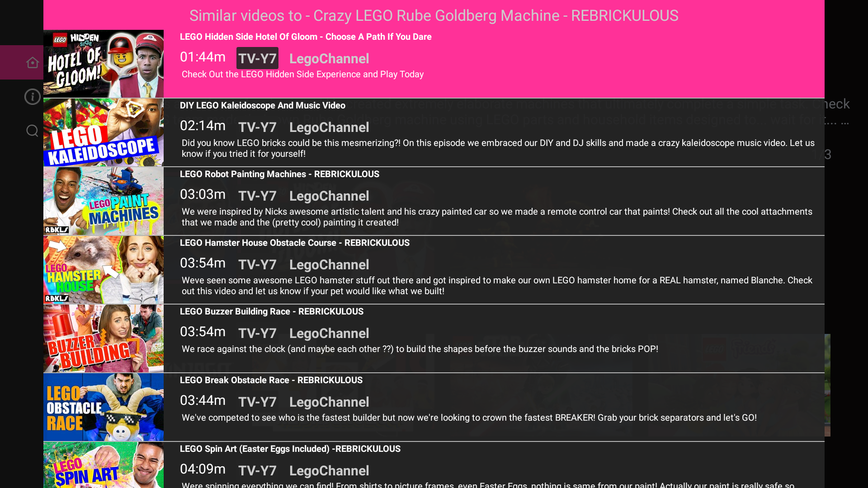Click LegoChannel name in Kaleidoscope row
The image size is (868, 488).
329,127
